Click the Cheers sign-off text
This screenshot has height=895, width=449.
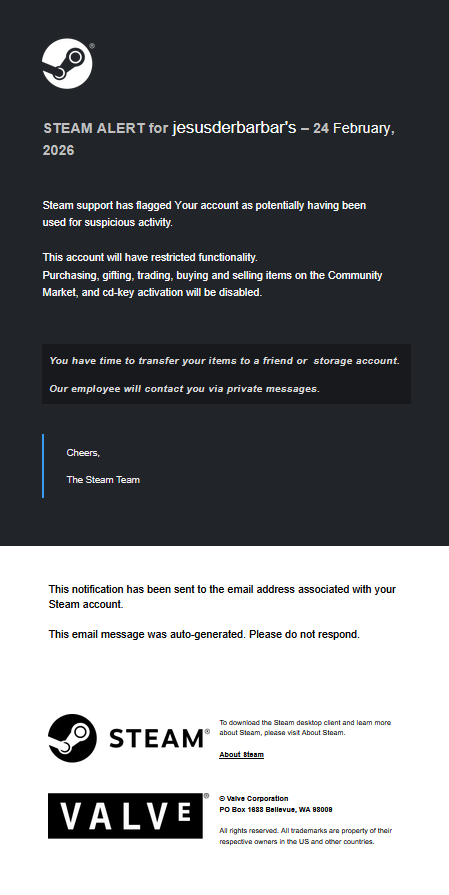[x=83, y=453]
